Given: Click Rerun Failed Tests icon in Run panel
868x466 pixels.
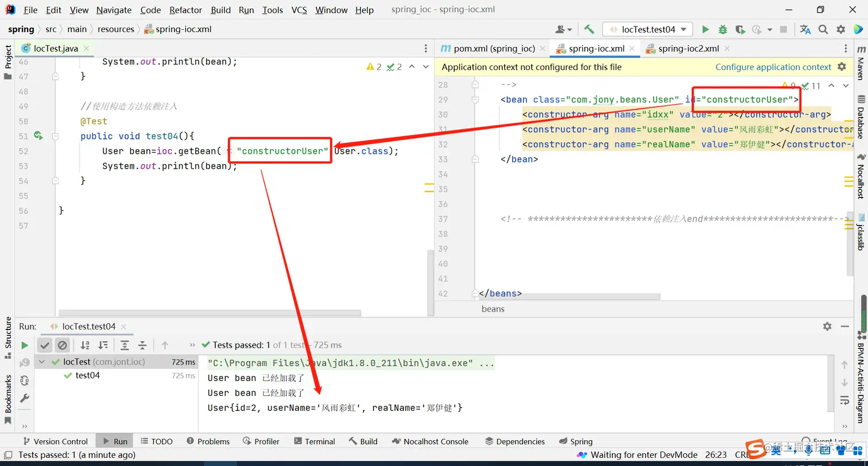Looking at the screenshot, I should [25, 363].
